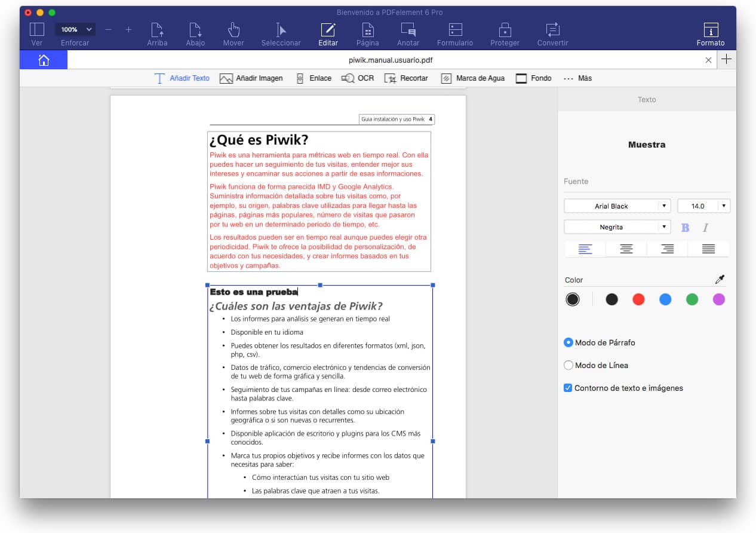Click Añadir Texto button
Image resolution: width=756 pixels, height=533 pixels.
pyautogui.click(x=182, y=78)
